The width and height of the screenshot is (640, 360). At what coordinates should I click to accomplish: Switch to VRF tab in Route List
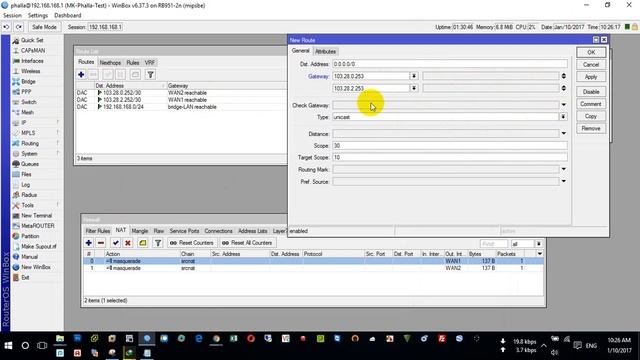click(150, 63)
